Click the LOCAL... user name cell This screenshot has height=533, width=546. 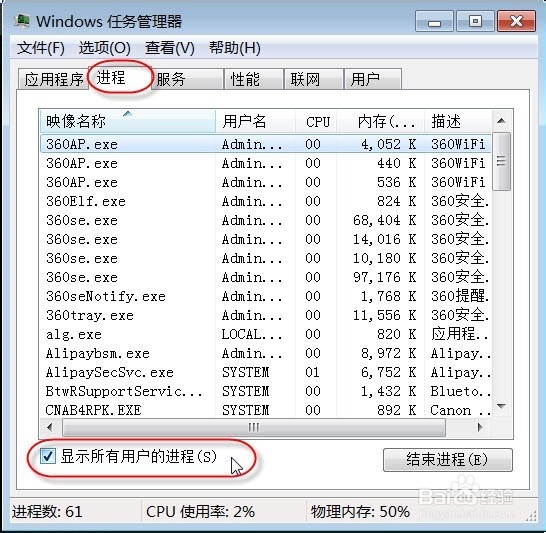[x=252, y=334]
